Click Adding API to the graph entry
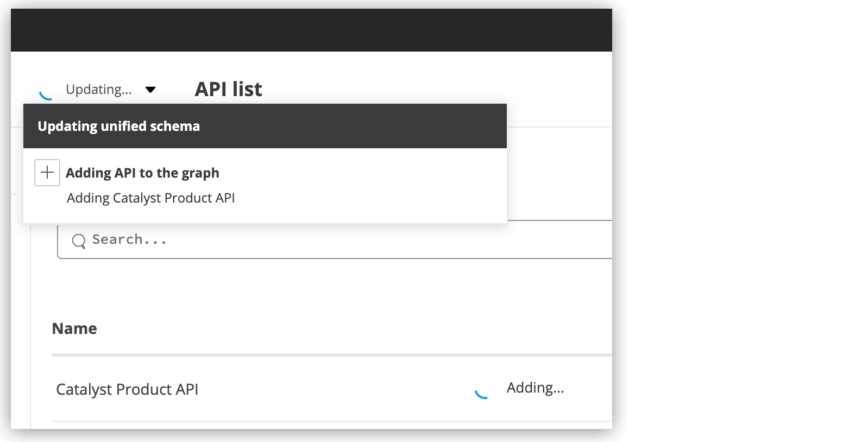Image resolution: width=868 pixels, height=442 pixels. pos(142,173)
